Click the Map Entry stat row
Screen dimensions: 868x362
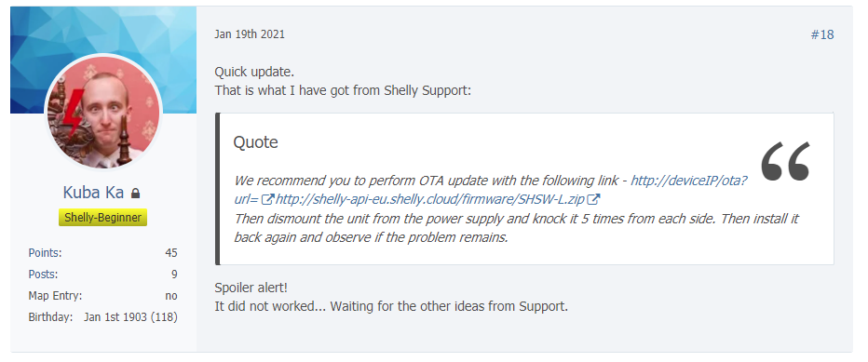[103, 296]
